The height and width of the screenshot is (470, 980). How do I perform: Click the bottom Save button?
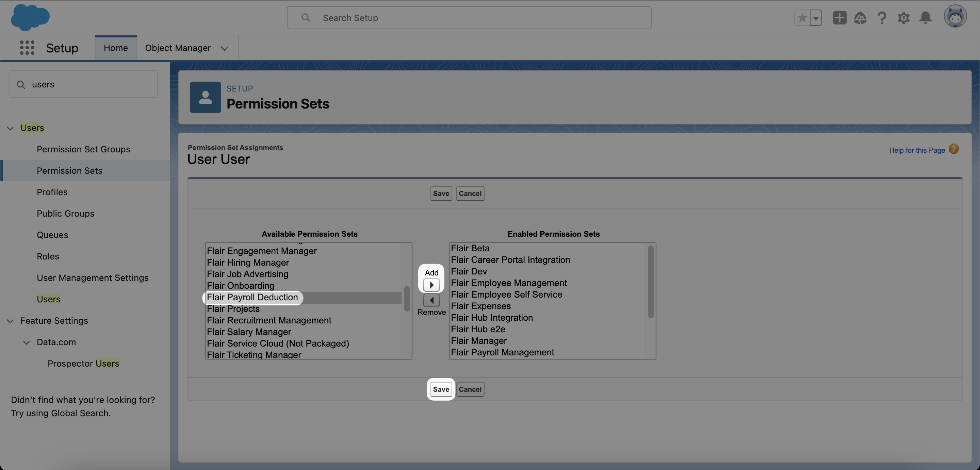coord(441,389)
